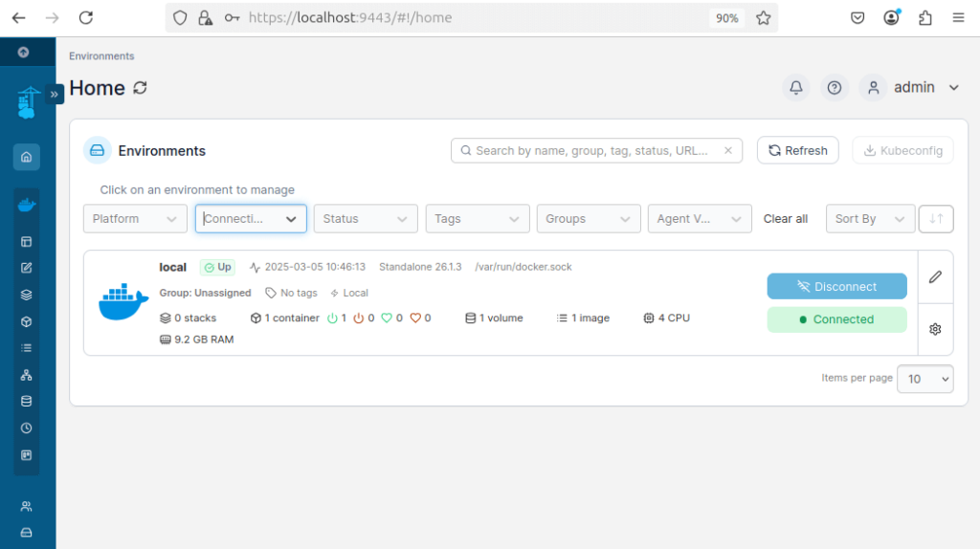Image resolution: width=980 pixels, height=549 pixels.
Task: Open Networks from the sidebar icon
Action: tap(27, 375)
